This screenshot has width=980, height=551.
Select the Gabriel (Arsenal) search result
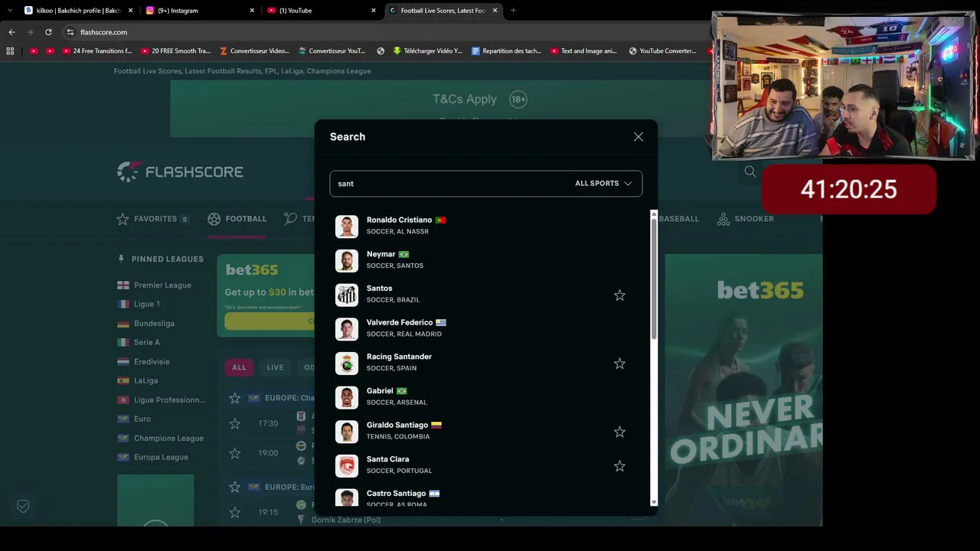(486, 397)
